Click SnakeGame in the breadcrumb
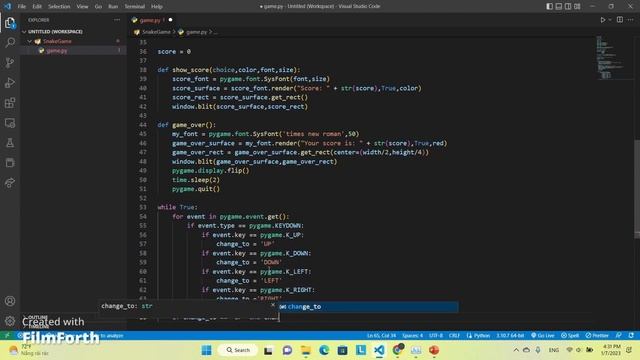 (156, 32)
